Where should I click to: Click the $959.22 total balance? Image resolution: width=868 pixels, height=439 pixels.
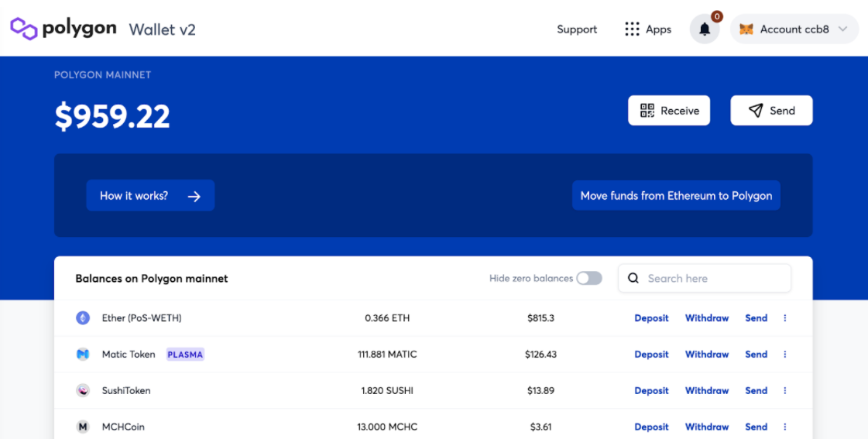(x=112, y=116)
